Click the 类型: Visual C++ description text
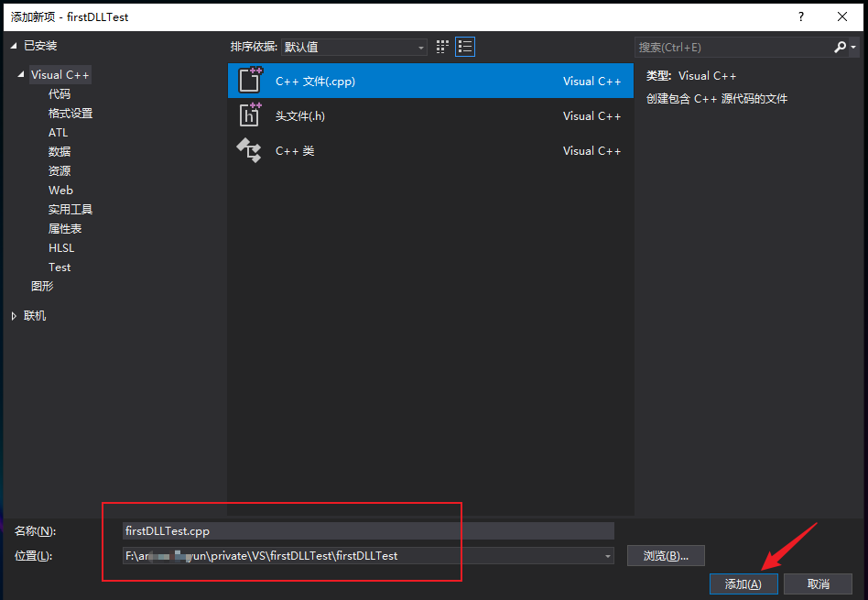Image resolution: width=868 pixels, height=600 pixels. 691,76
